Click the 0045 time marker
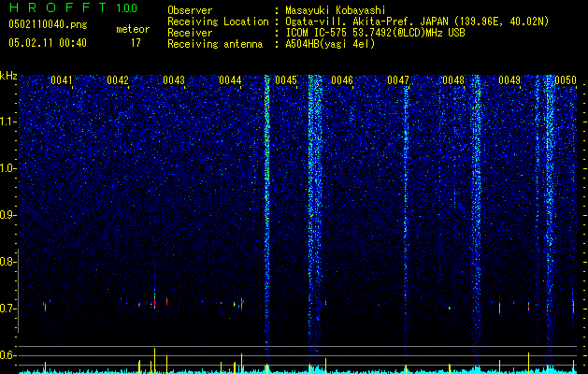588x374 pixels. [286, 80]
